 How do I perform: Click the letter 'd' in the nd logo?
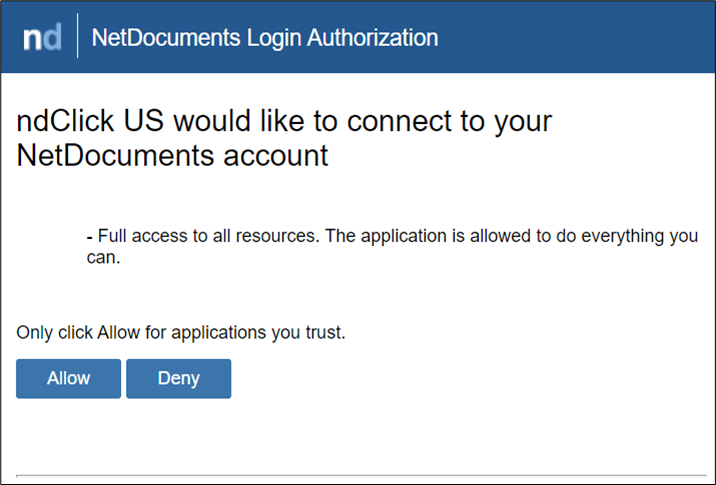point(51,38)
